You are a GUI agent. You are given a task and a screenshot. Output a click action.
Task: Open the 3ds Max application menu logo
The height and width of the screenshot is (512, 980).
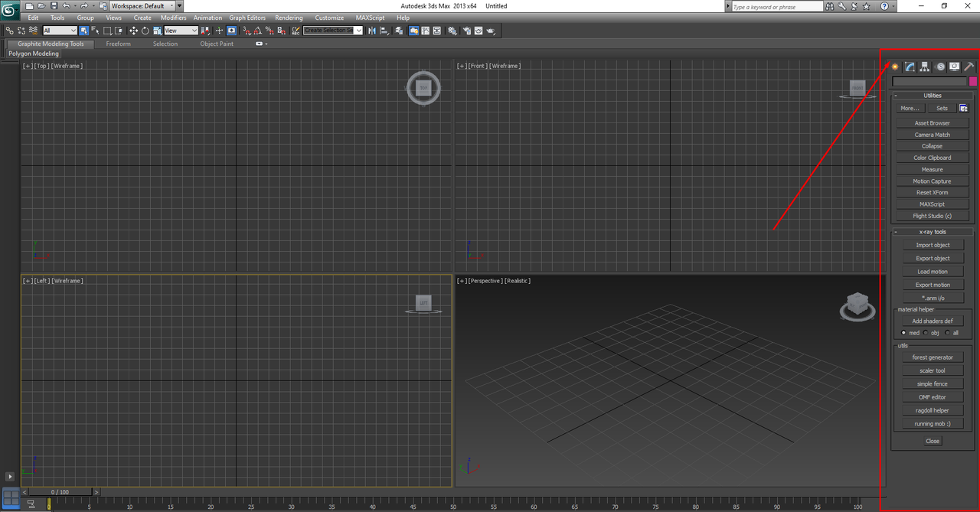click(9, 10)
